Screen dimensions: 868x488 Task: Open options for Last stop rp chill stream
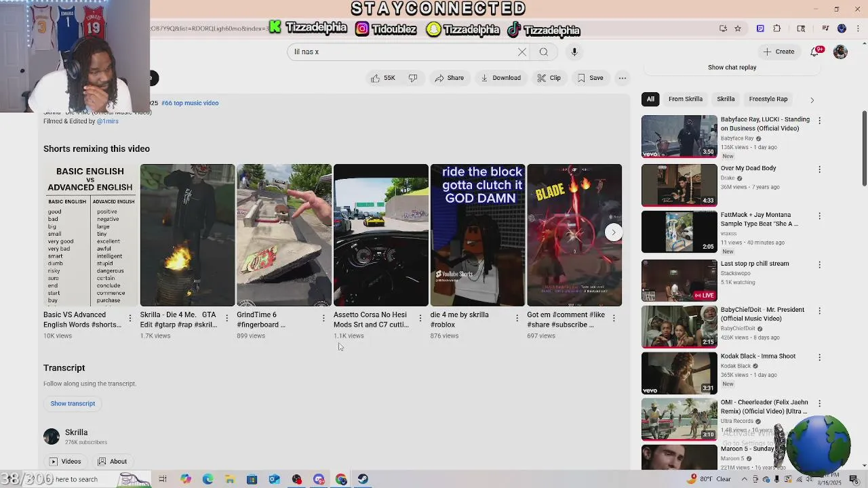819,265
